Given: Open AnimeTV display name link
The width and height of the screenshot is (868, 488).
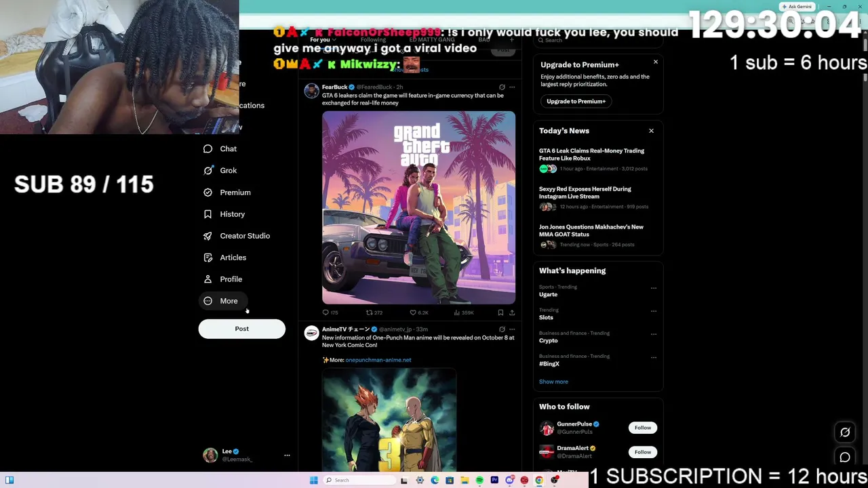Looking at the screenshot, I should 346,329.
